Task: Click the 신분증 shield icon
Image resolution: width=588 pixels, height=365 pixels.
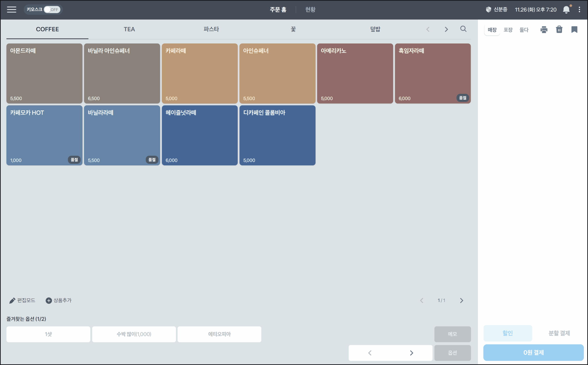Action: click(489, 10)
